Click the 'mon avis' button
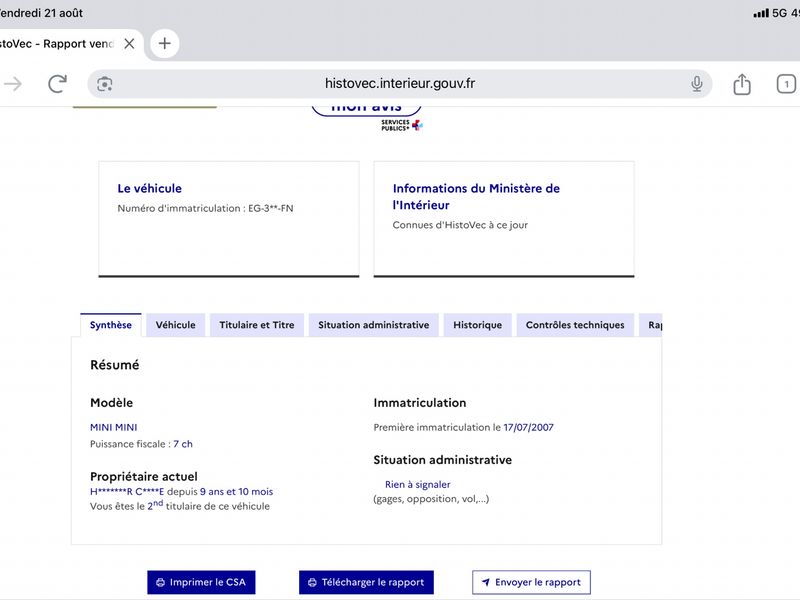This screenshot has height=600, width=800. click(366, 109)
